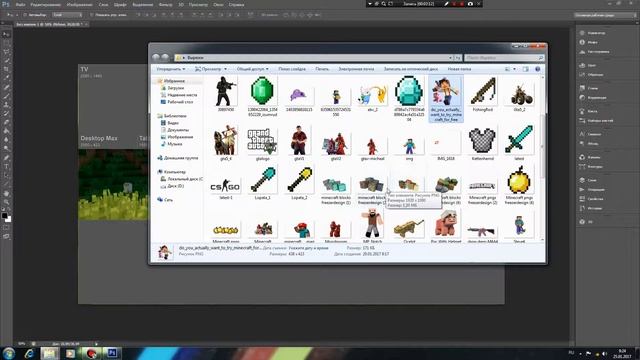Open the Photoshop workspace switcher dropdown
This screenshot has width=640, height=360.
click(x=605, y=15)
